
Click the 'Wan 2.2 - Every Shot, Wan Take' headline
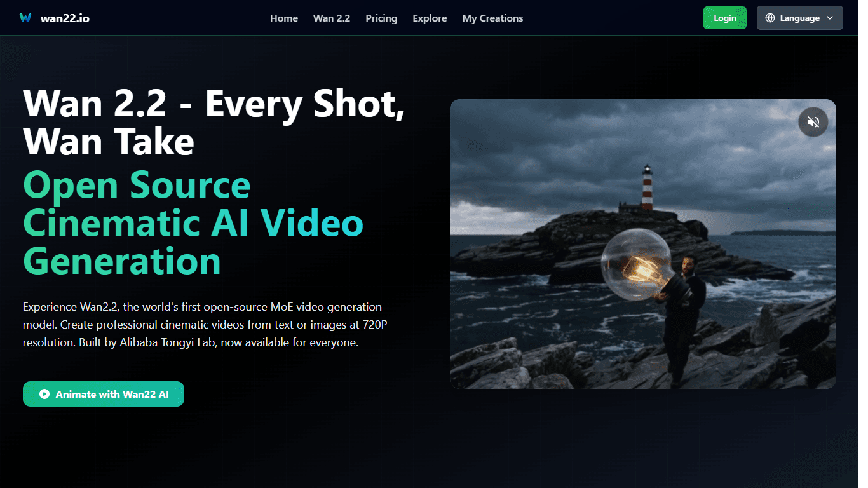pos(214,122)
